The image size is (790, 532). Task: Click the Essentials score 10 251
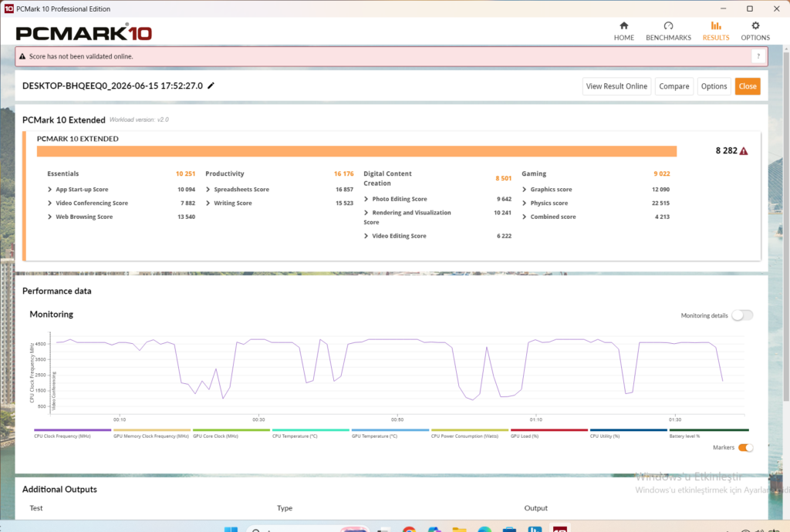pos(185,173)
